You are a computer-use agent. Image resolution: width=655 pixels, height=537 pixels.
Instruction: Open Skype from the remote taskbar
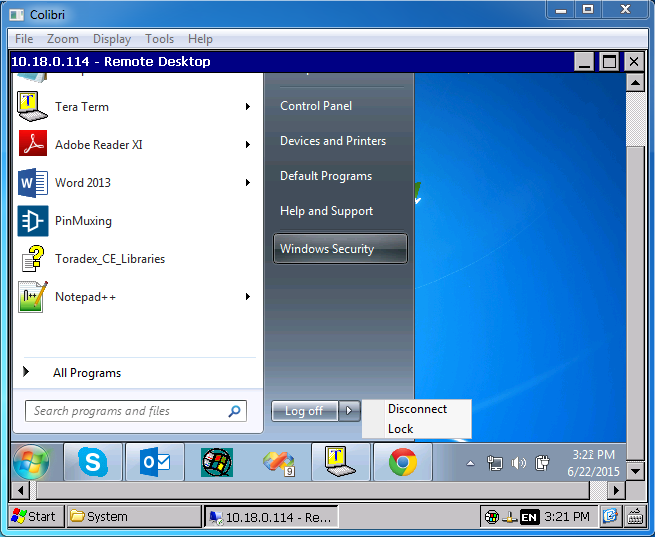click(93, 462)
